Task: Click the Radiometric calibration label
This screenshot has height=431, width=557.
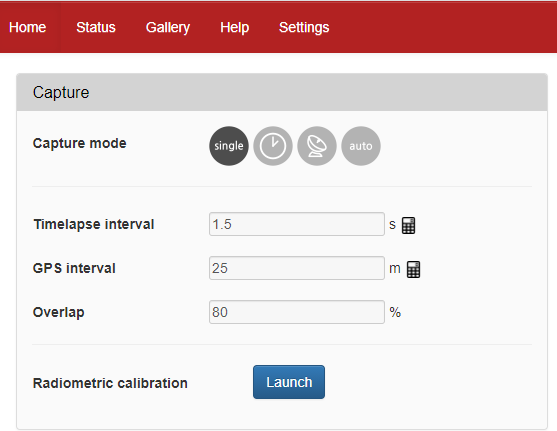Action: (110, 383)
